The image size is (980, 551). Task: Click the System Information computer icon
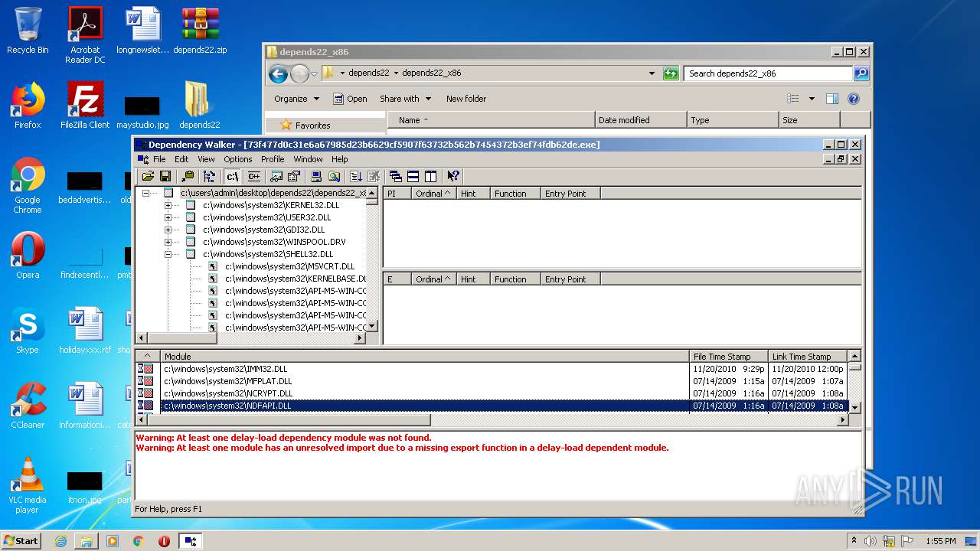tap(316, 176)
